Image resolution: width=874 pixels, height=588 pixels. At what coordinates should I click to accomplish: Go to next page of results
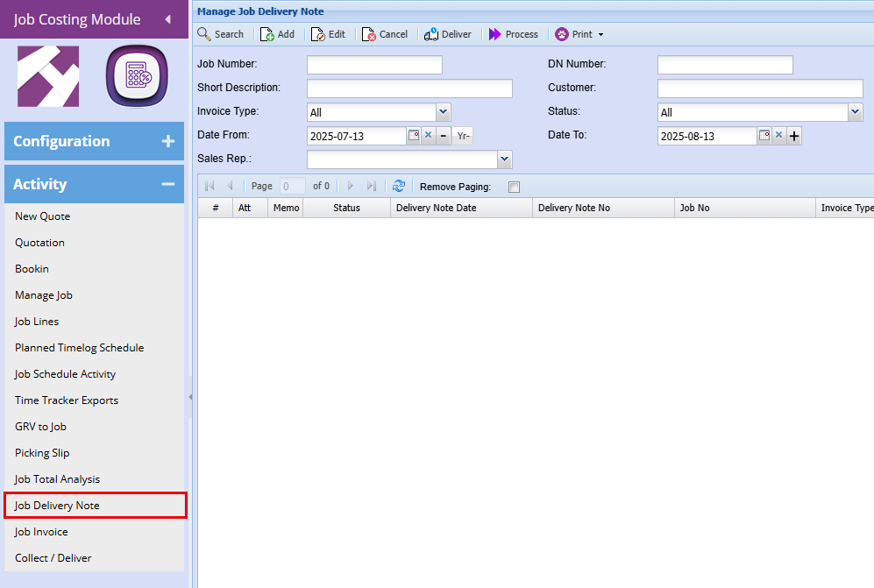point(351,186)
